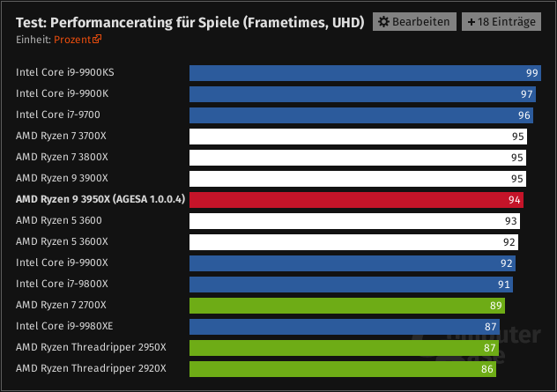Open the Prozent unit link

(72, 40)
